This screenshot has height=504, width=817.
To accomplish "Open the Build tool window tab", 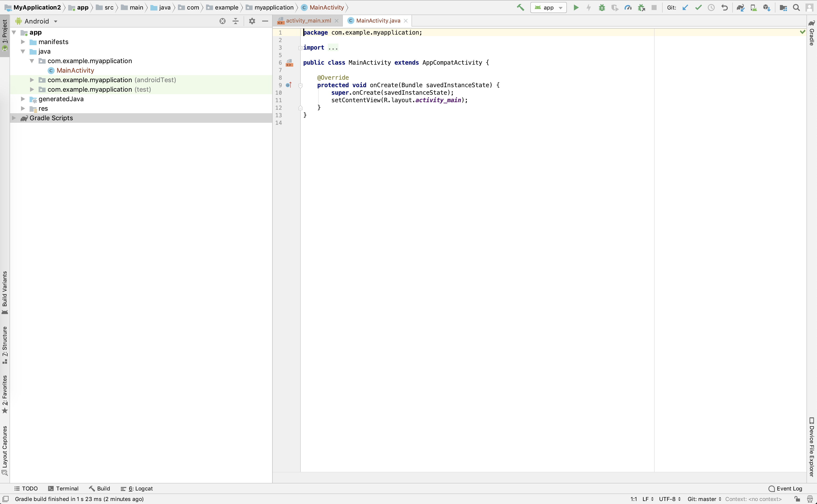I will (99, 488).
